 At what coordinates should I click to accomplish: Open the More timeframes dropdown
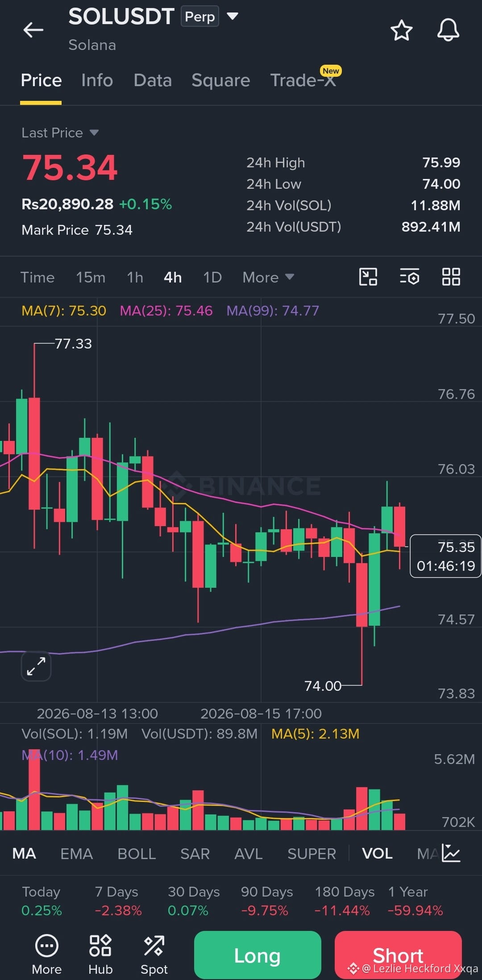[268, 277]
